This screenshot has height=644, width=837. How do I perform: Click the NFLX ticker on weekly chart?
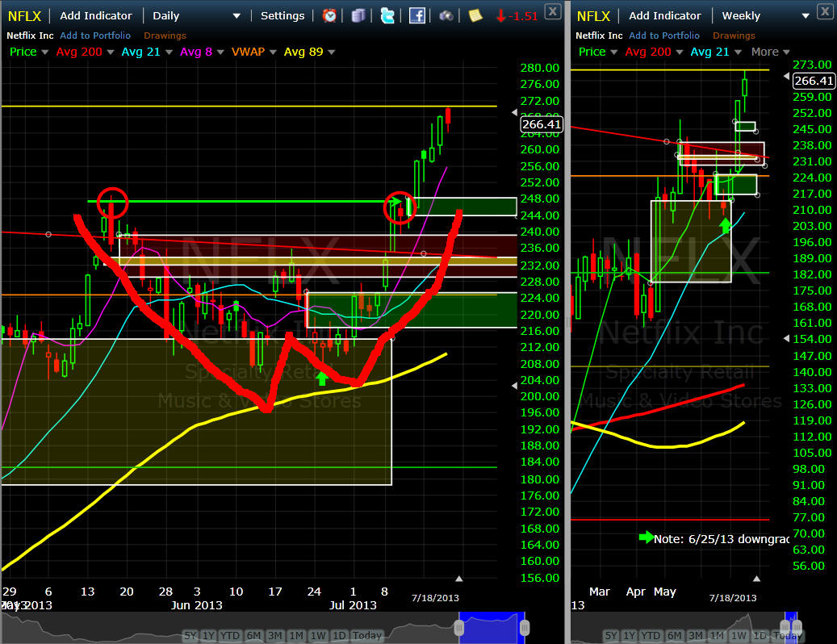pos(593,16)
